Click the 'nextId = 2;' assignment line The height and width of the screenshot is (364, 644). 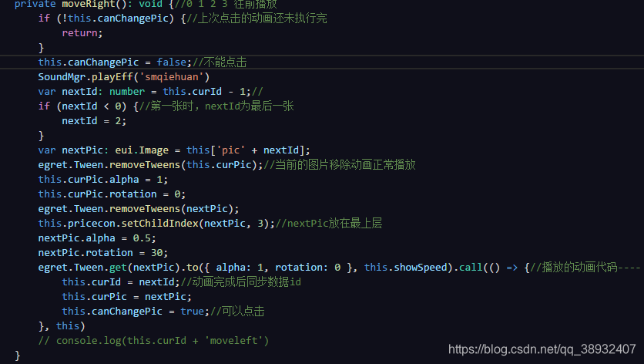(x=94, y=121)
